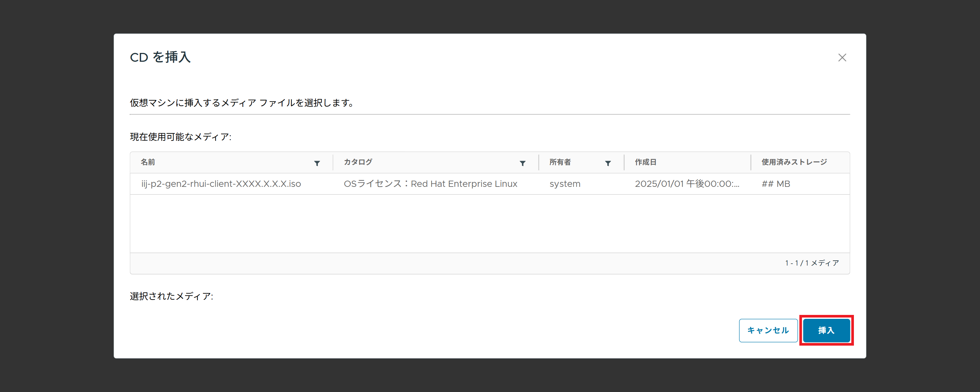Click the ## MB storage cell
The width and height of the screenshot is (980, 392).
776,184
